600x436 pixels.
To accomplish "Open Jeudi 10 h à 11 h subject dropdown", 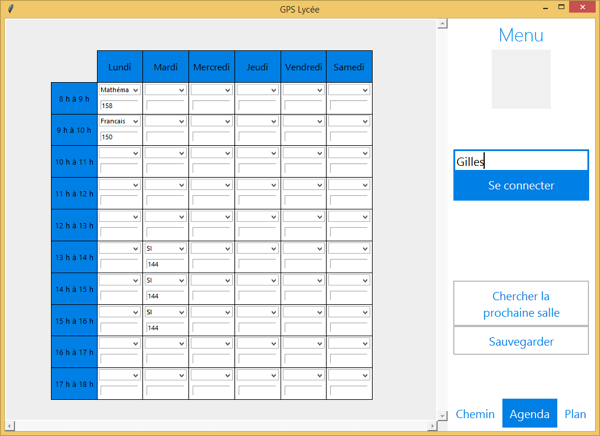I will (x=258, y=153).
